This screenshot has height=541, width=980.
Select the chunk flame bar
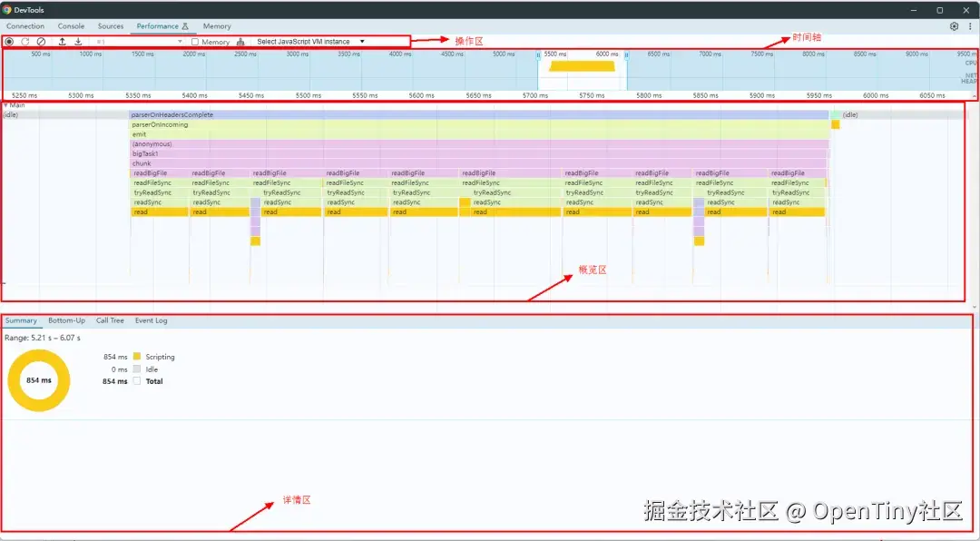[479, 163]
